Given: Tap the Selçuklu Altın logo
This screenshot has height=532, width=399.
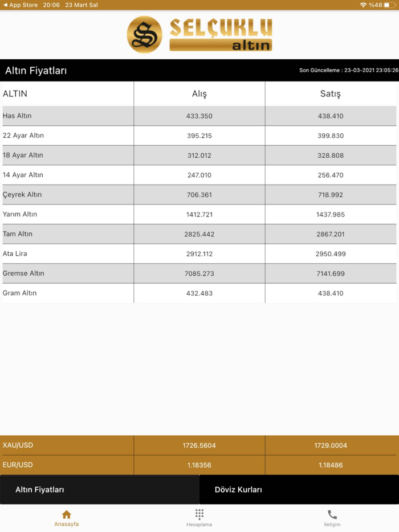Looking at the screenshot, I should click(x=199, y=35).
